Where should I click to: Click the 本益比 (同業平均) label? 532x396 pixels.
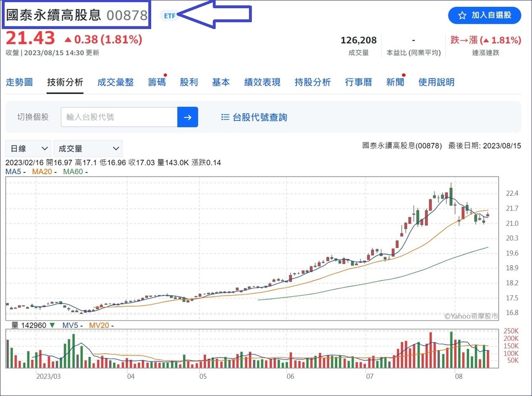click(x=414, y=52)
